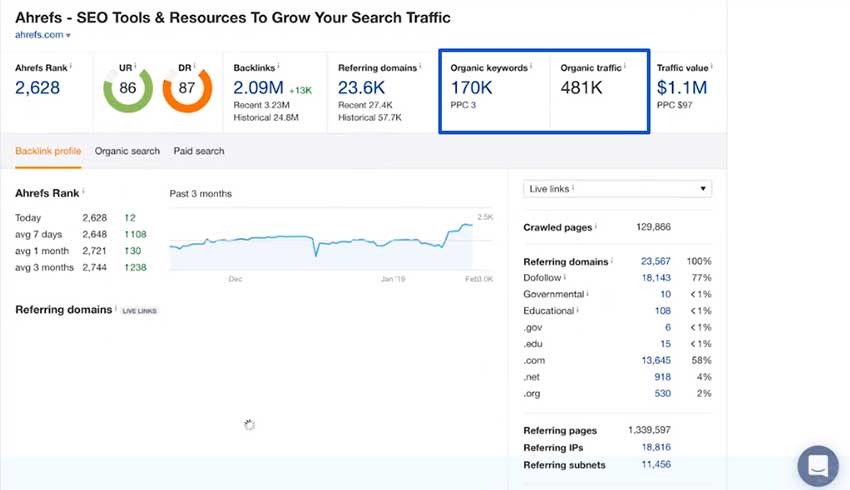Click the info icon beside Crawled pages
This screenshot has width=850, height=490.
596,225
